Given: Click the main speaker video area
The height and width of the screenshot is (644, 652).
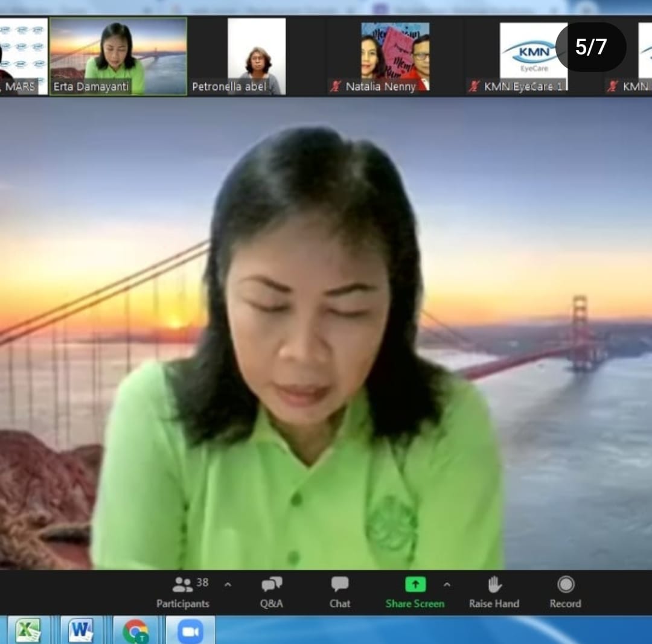Looking at the screenshot, I should point(326,332).
